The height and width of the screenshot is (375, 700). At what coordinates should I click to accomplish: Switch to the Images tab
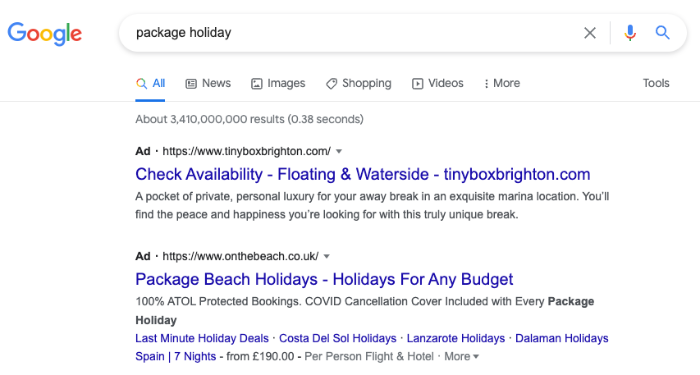pos(278,83)
